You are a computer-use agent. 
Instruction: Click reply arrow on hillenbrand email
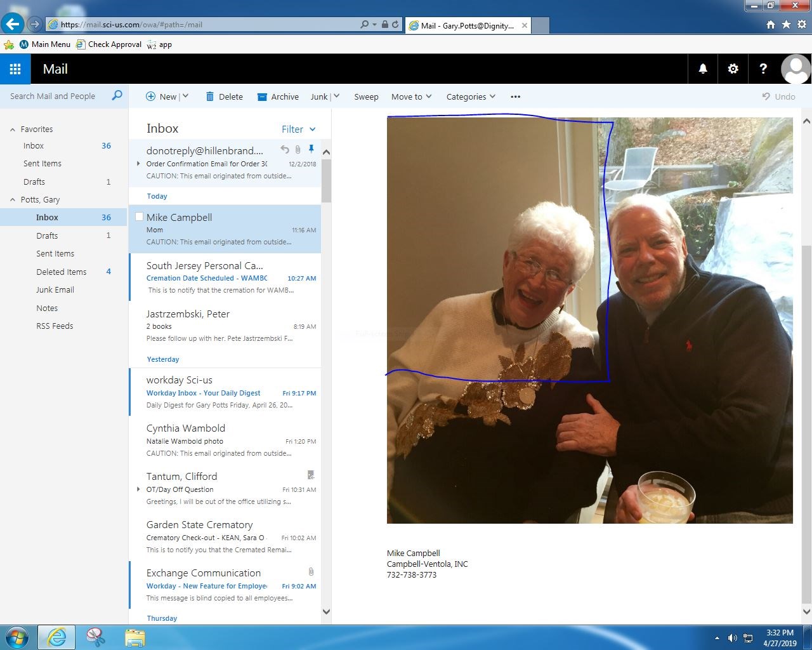285,150
